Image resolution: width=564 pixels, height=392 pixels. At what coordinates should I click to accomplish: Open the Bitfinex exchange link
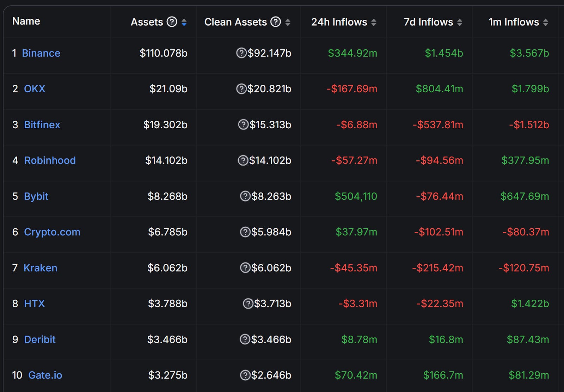[x=42, y=125]
